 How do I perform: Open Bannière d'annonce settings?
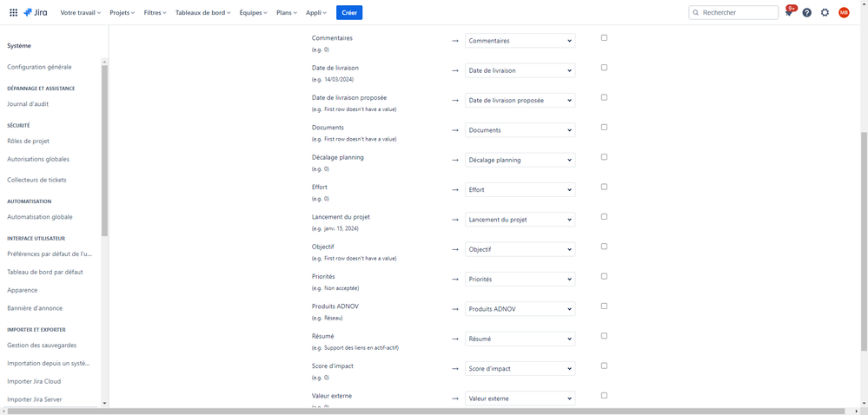click(35, 307)
